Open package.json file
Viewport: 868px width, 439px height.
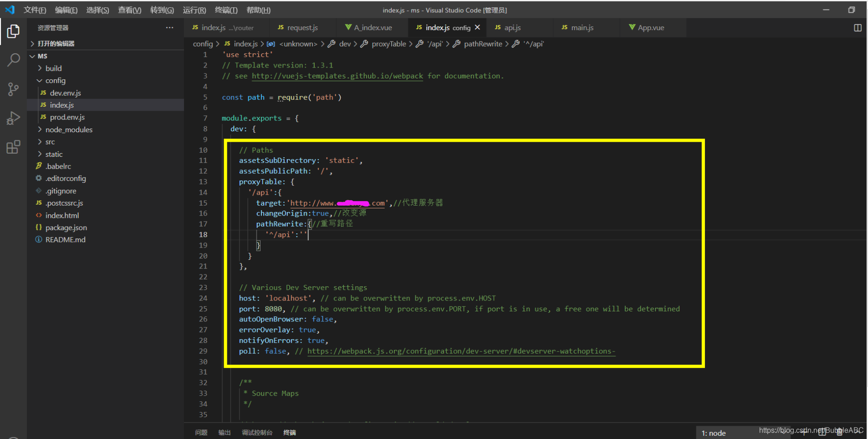(66, 227)
